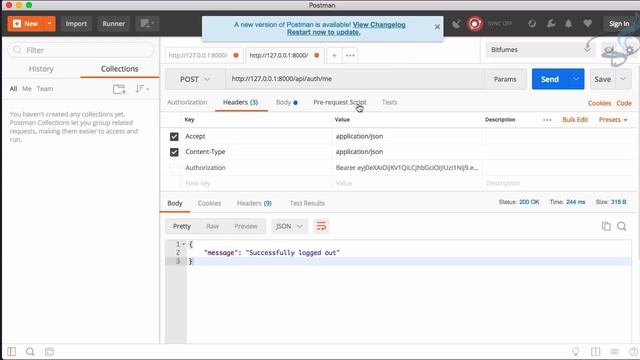Click the request URL field
The width and height of the screenshot is (640, 360).
coord(355,79)
